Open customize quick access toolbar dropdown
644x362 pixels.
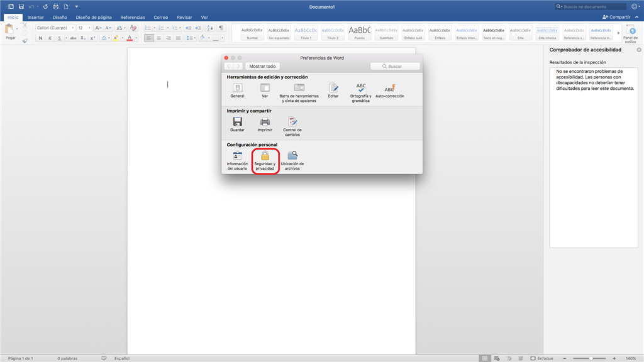[x=76, y=6]
